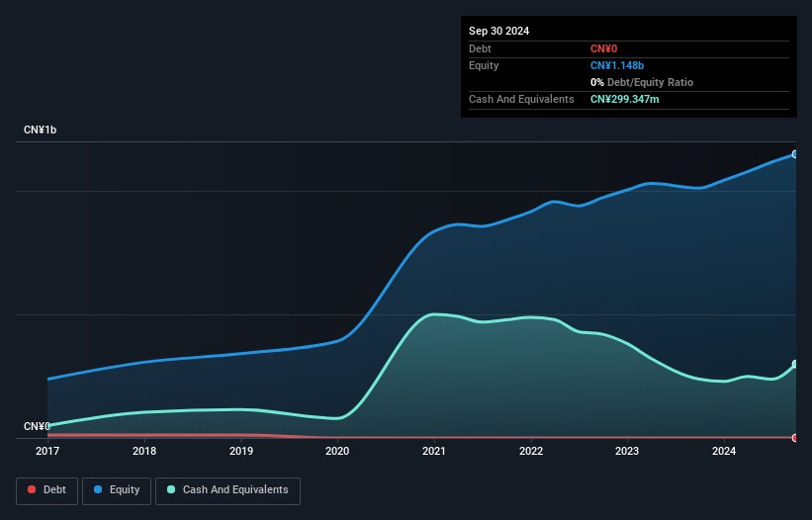Screen dimensions: 812x520
Task: Select the 2018 x-axis label
Action: click(144, 451)
